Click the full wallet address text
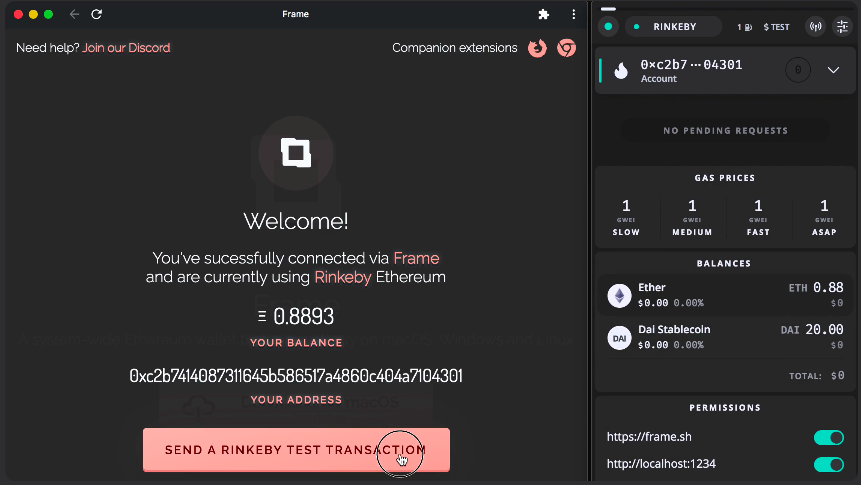This screenshot has width=861, height=485. click(296, 376)
